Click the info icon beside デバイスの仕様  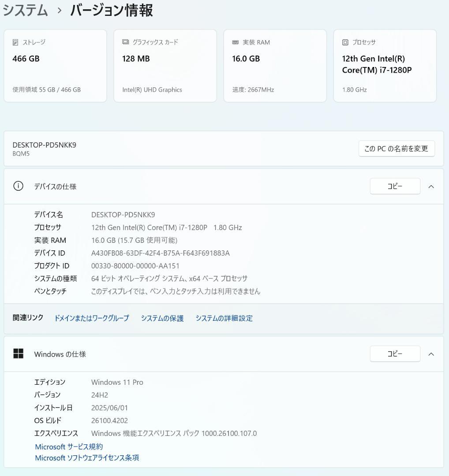tap(18, 186)
